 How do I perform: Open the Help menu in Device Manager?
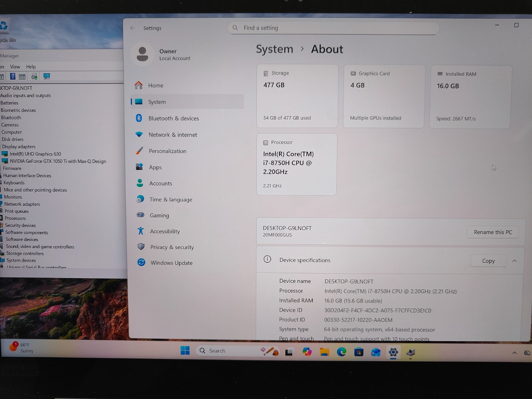coord(31,67)
